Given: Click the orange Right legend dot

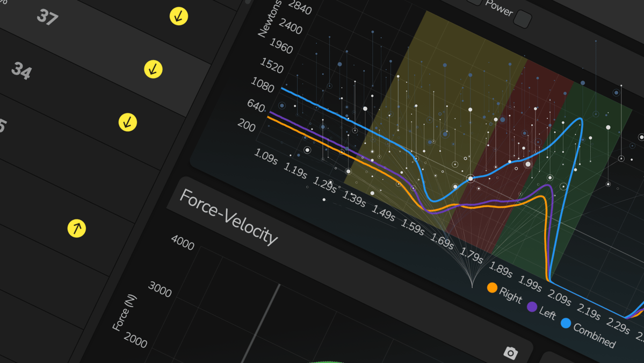Looking at the screenshot, I should pyautogui.click(x=492, y=288).
